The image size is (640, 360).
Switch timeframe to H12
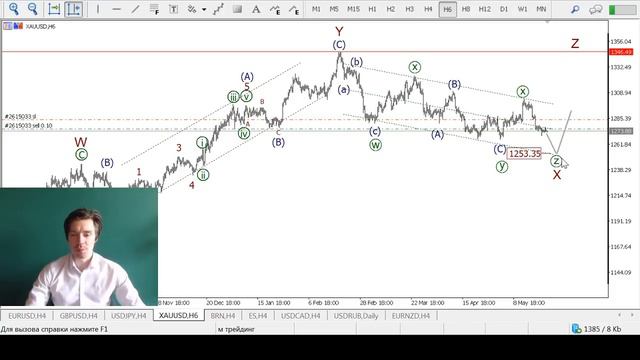point(484,9)
